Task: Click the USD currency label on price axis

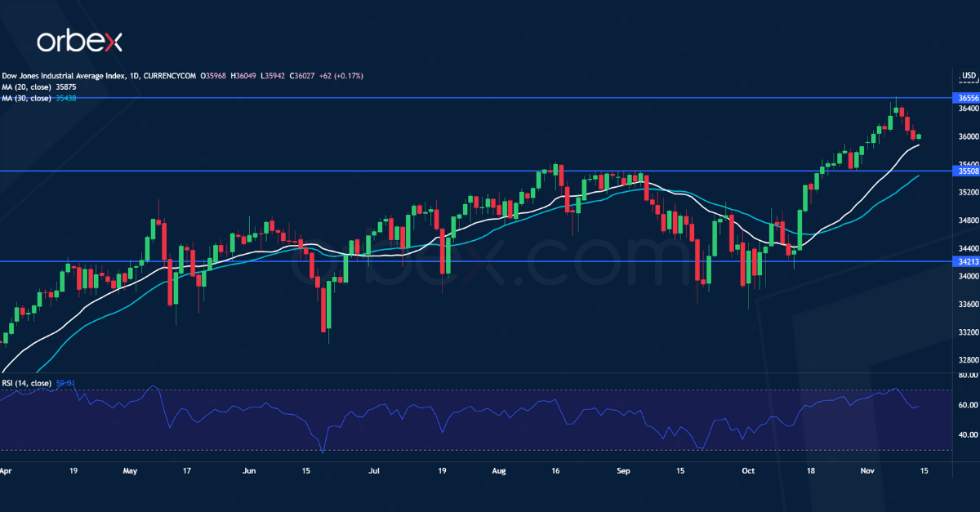Action: click(x=969, y=77)
